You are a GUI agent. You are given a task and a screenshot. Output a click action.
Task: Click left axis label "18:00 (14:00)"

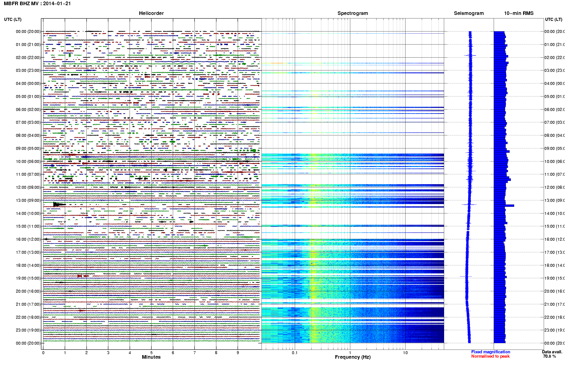(x=28, y=265)
